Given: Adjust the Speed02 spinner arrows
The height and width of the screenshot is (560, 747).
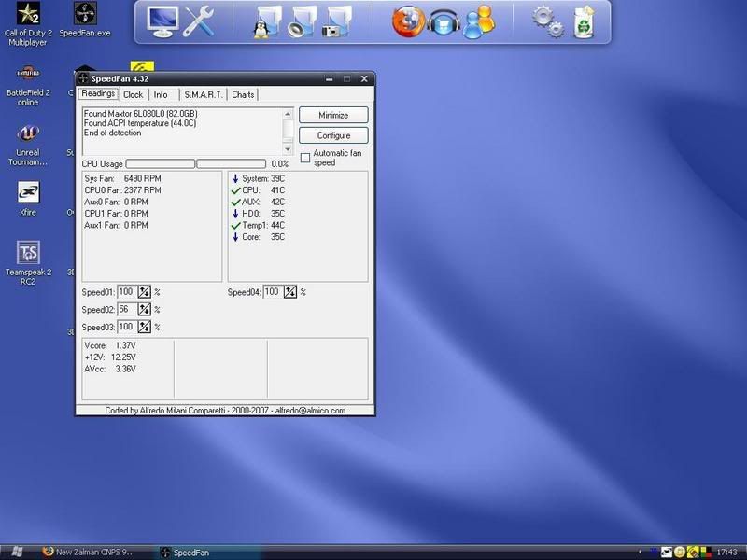Looking at the screenshot, I should (x=145, y=310).
